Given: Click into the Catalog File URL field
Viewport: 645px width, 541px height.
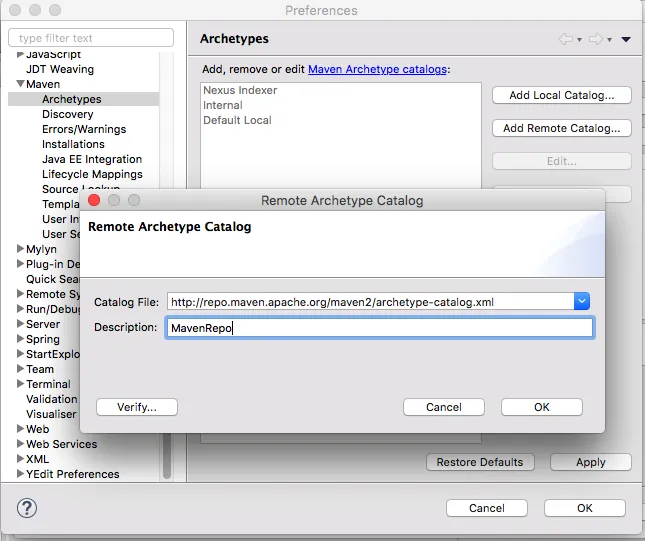Looking at the screenshot, I should click(370, 302).
